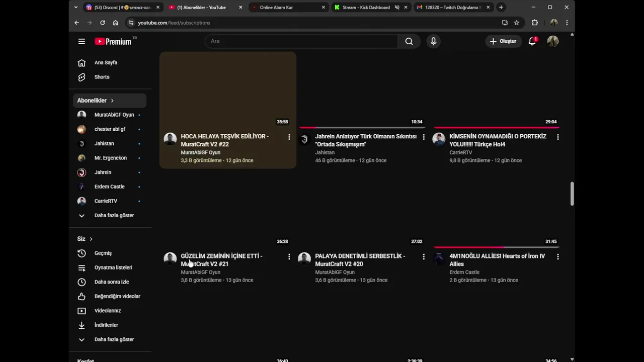Open the notifications bell
The image size is (644, 362).
pos(532,41)
